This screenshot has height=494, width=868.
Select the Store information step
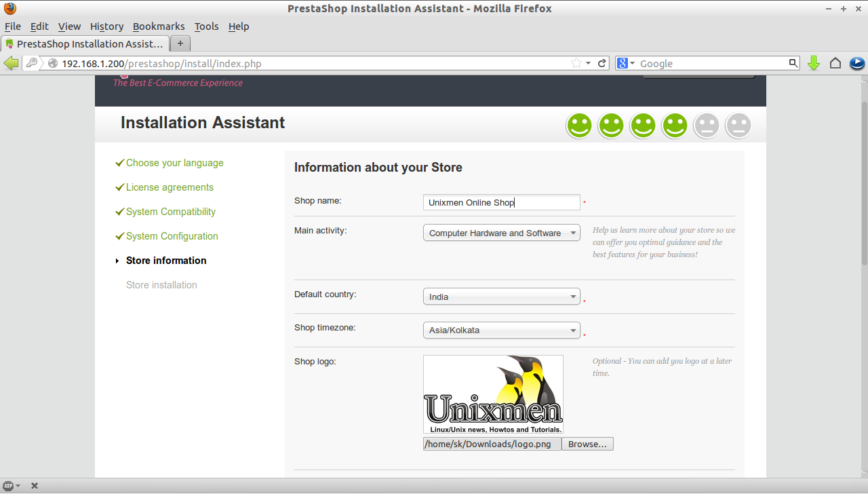click(x=166, y=261)
